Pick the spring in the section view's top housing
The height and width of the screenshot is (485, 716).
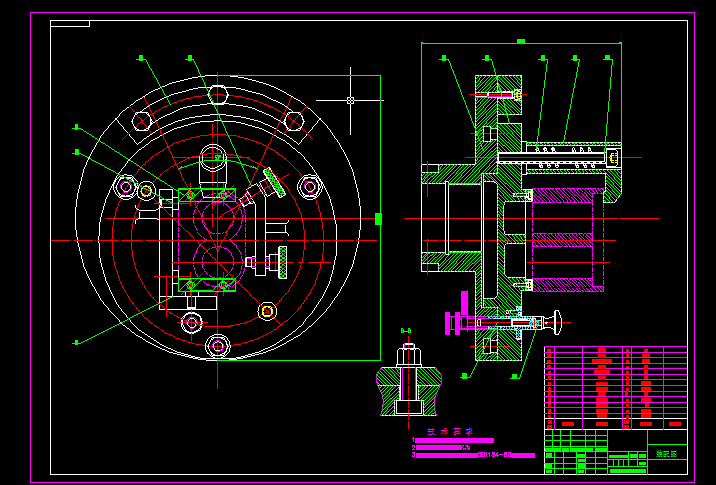pyautogui.click(x=566, y=158)
